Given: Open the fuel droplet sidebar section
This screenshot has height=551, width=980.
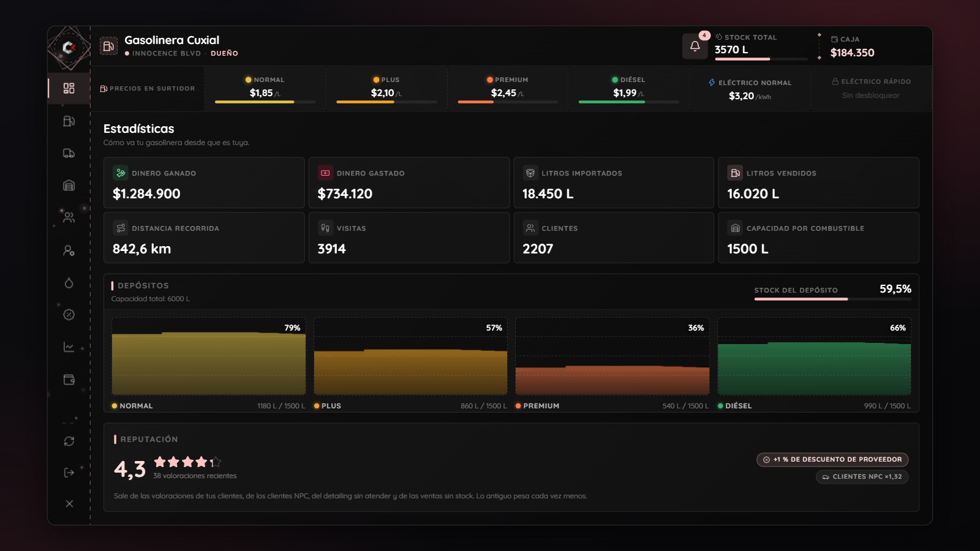Looking at the screenshot, I should [x=69, y=282].
